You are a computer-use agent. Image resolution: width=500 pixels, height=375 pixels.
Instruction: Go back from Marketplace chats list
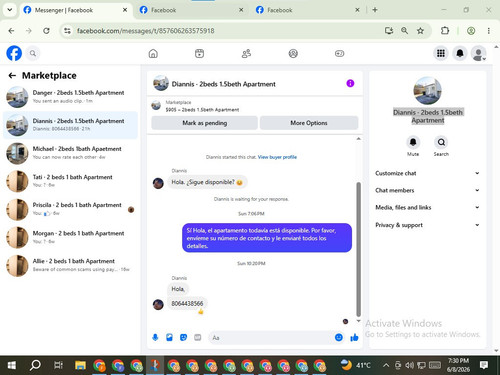pyautogui.click(x=12, y=76)
